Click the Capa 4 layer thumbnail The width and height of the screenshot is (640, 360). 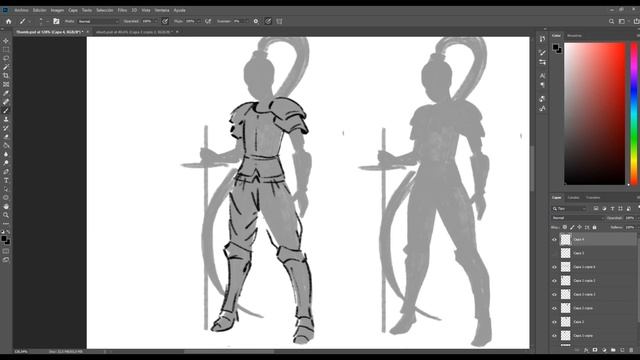pos(565,240)
